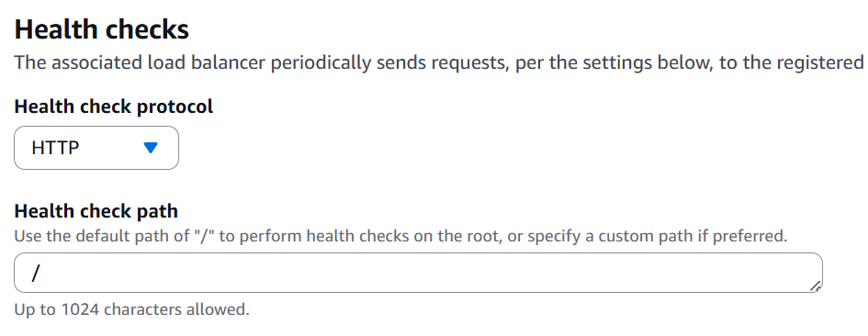Click the Health check protocol label
The image size is (868, 336).
[114, 106]
